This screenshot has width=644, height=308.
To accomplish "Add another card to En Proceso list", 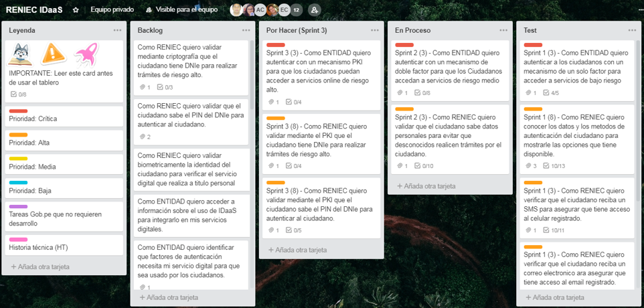I will 426,186.
